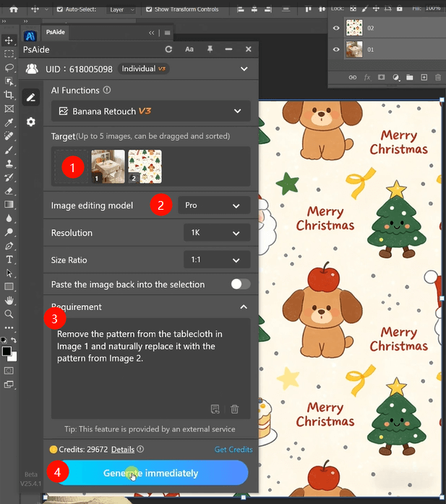This screenshot has height=504, width=446.
Task: Open the Resolution 1K dropdown
Action: tap(217, 234)
